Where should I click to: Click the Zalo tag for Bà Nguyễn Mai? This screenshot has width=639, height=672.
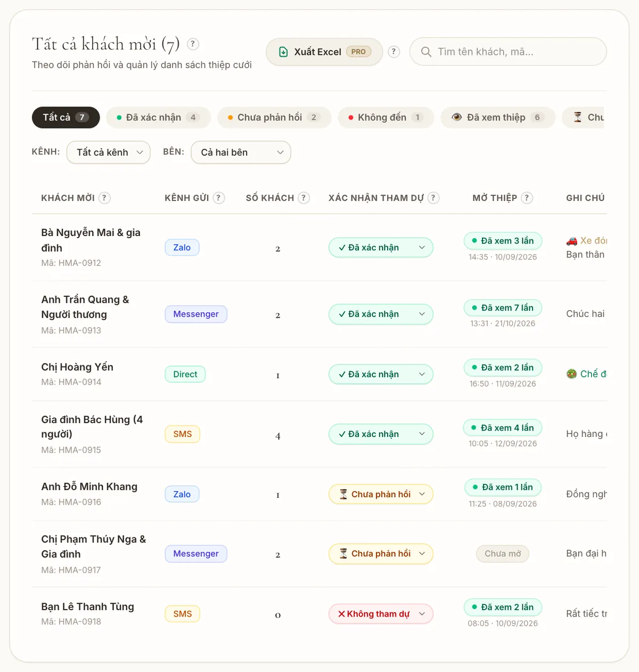(x=182, y=247)
